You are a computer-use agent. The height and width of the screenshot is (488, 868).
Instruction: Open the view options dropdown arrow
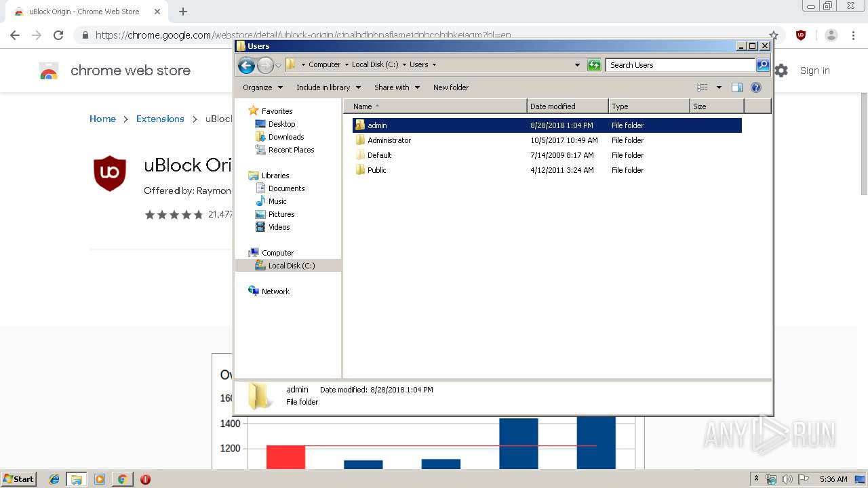[719, 87]
